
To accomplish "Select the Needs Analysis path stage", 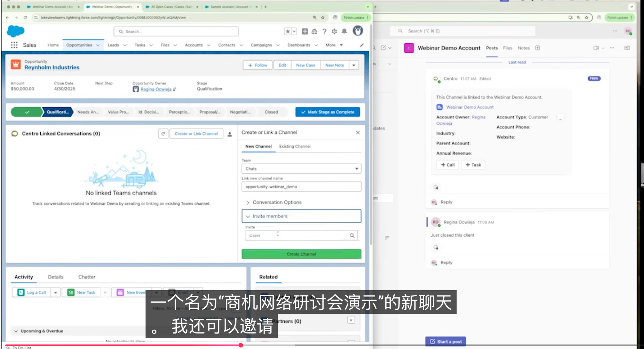I will pyautogui.click(x=88, y=112).
